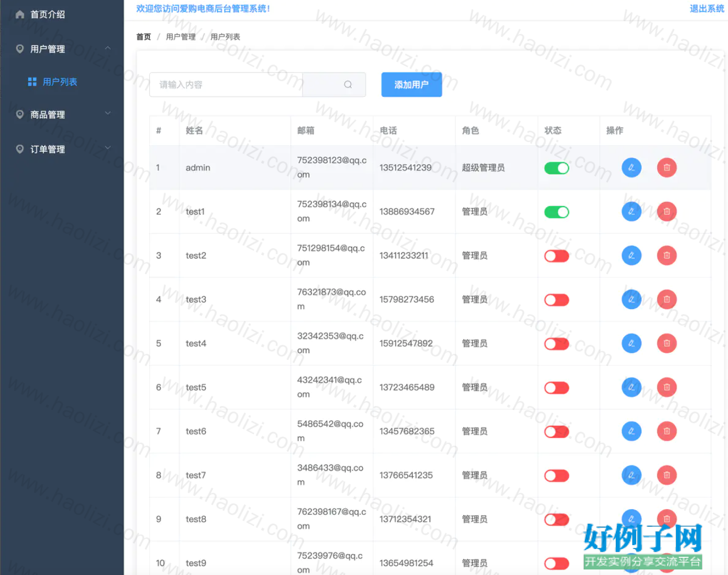Edit user test6
This screenshot has width=728, height=575.
coord(631,431)
